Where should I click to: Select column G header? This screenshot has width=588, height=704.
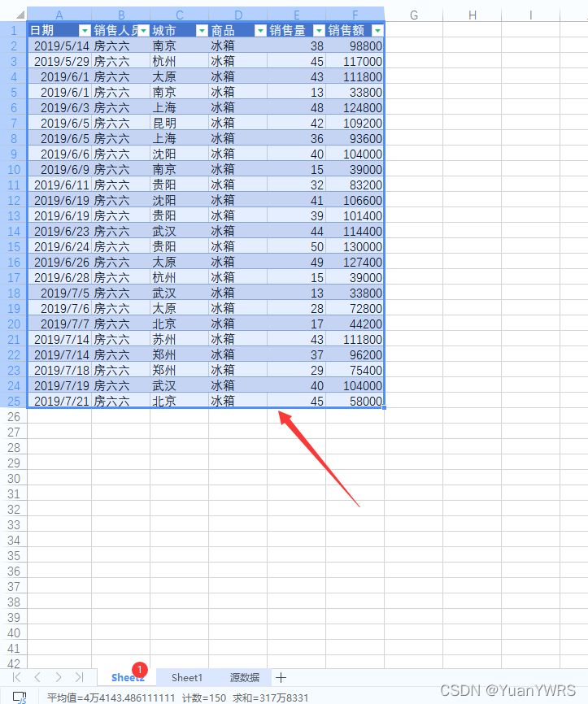pyautogui.click(x=414, y=15)
